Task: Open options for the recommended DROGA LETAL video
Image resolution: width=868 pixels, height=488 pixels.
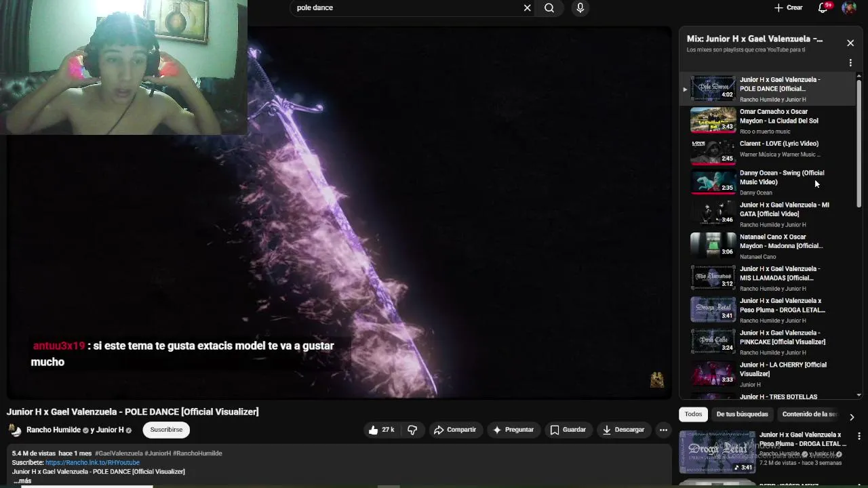Action: pos(859,436)
